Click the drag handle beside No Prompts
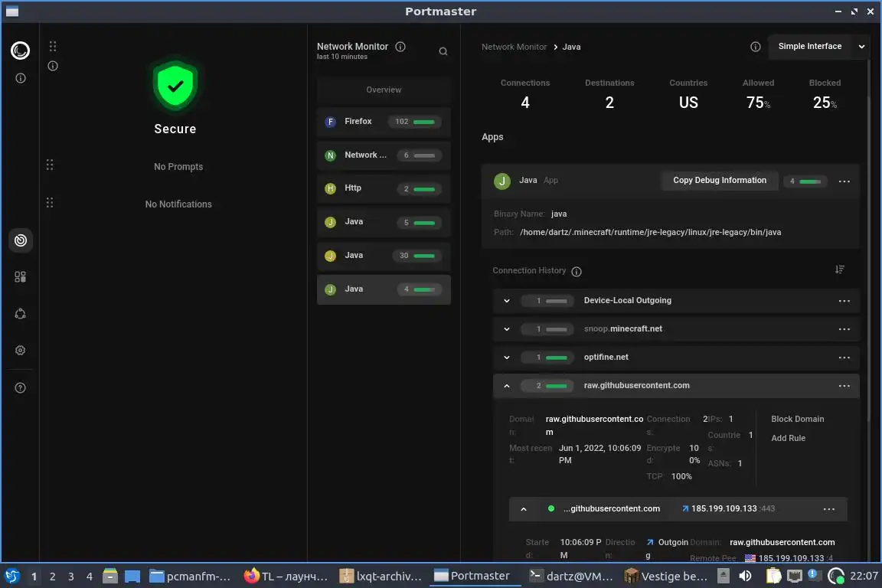The width and height of the screenshot is (882, 588). click(x=50, y=165)
